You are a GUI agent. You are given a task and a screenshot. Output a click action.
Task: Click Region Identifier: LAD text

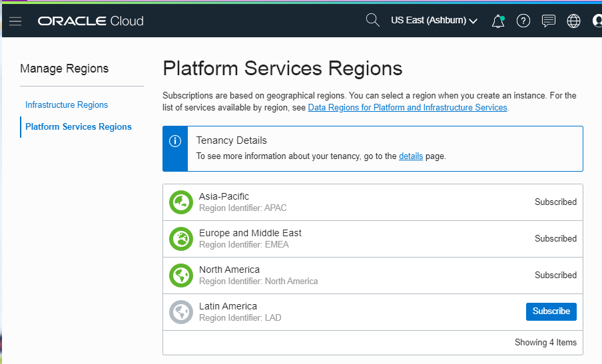pyautogui.click(x=240, y=317)
